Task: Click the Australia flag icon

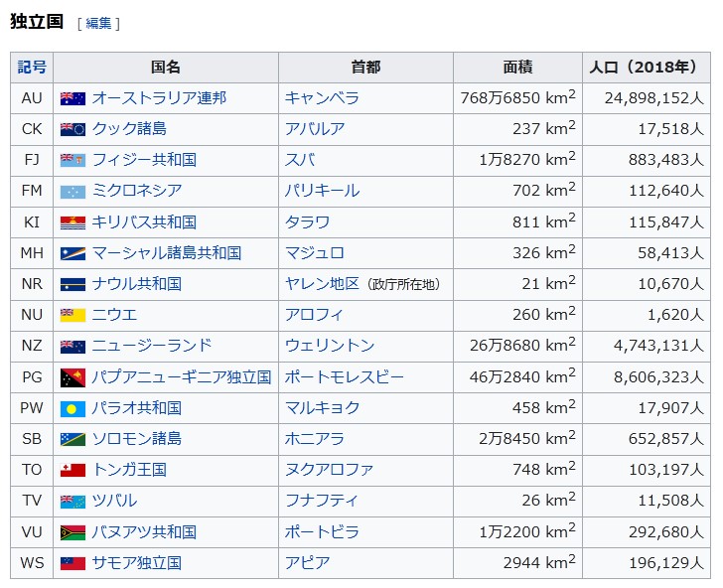Action: coord(72,98)
